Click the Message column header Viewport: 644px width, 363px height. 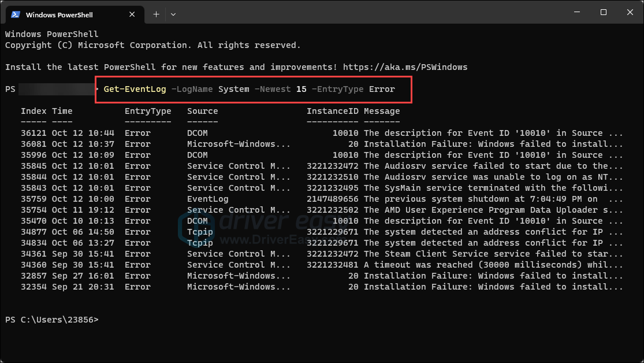coord(381,111)
